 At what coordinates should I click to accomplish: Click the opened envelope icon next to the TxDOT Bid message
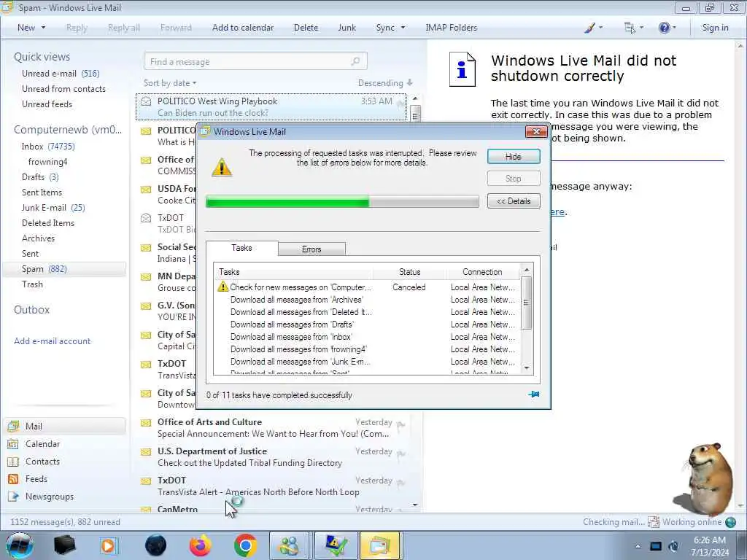click(x=146, y=218)
